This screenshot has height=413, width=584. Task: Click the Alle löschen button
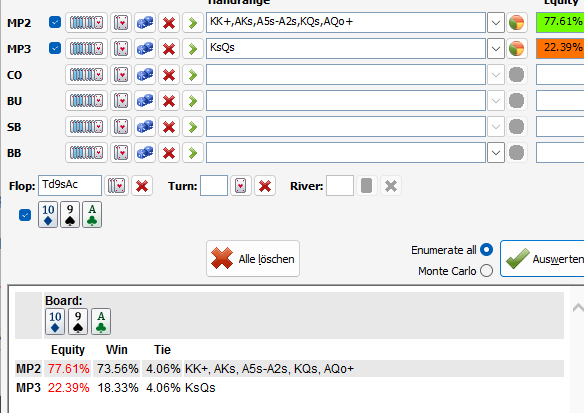(x=253, y=258)
